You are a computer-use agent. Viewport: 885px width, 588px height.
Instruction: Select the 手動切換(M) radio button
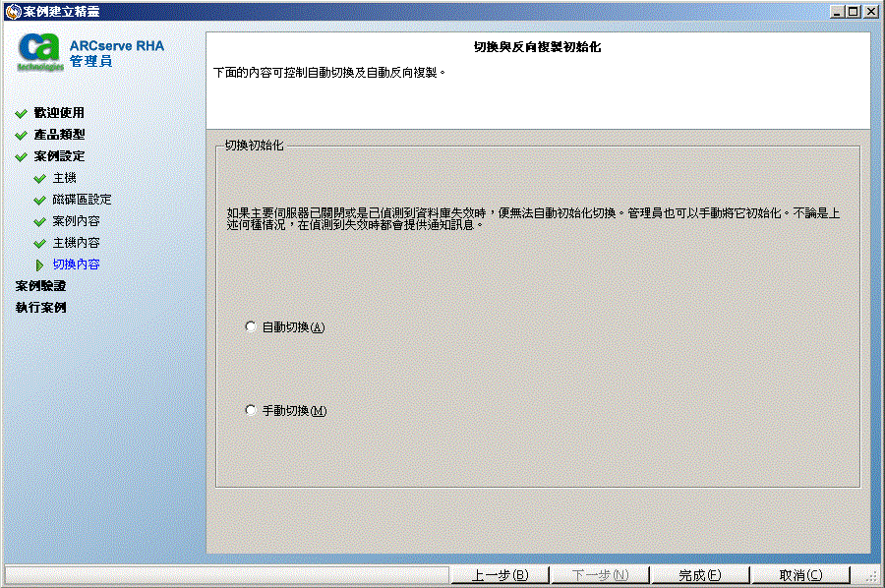pyautogui.click(x=251, y=410)
